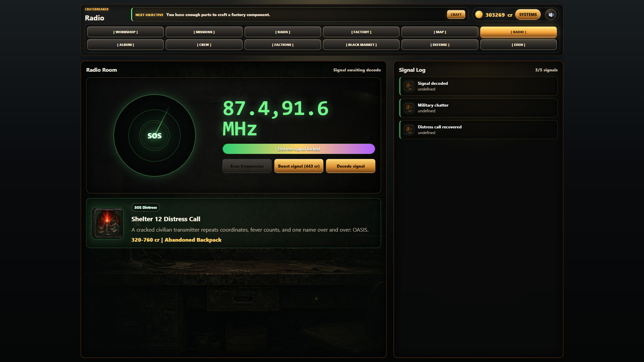
Task: Visit the Black Market tab
Action: pos(361,45)
